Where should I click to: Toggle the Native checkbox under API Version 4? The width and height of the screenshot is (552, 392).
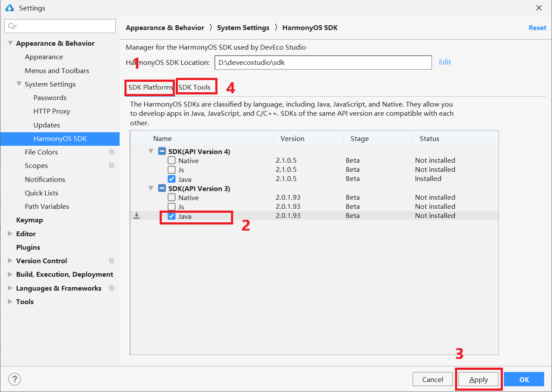[172, 160]
